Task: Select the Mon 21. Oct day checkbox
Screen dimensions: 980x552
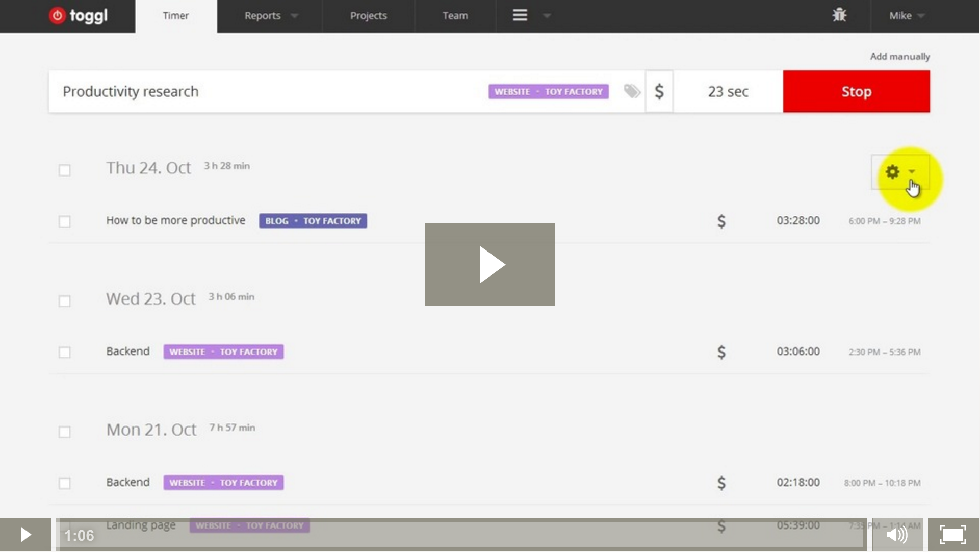Action: pyautogui.click(x=65, y=432)
